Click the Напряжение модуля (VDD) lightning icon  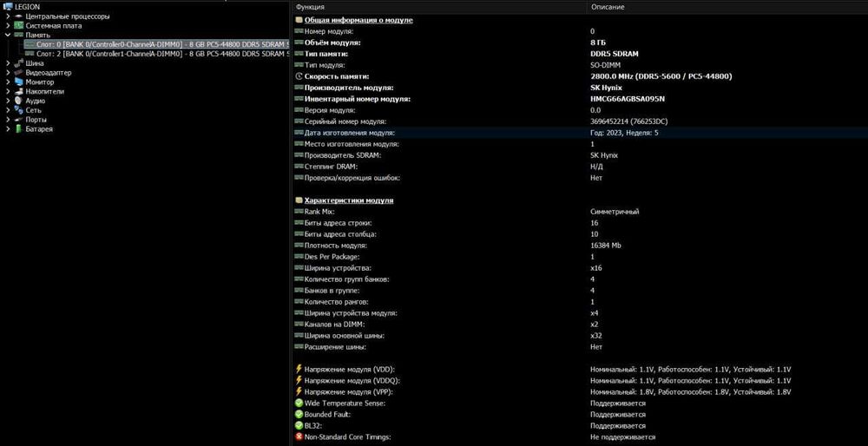pyautogui.click(x=299, y=369)
